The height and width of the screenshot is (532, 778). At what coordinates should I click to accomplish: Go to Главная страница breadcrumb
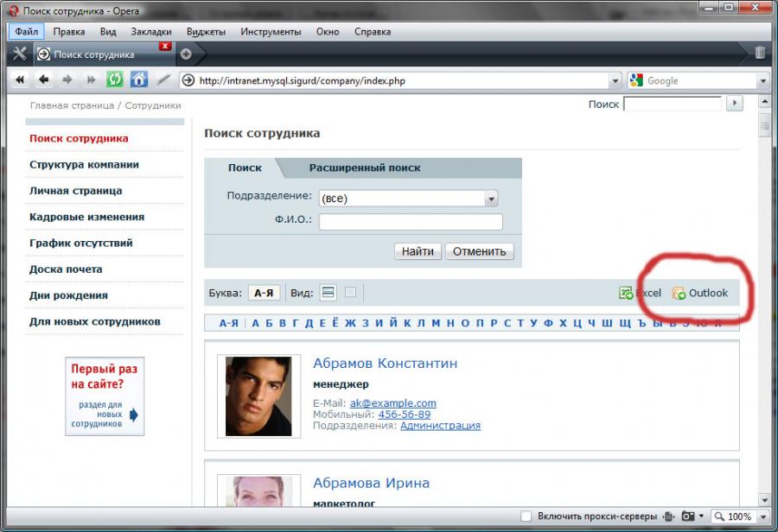tap(72, 105)
